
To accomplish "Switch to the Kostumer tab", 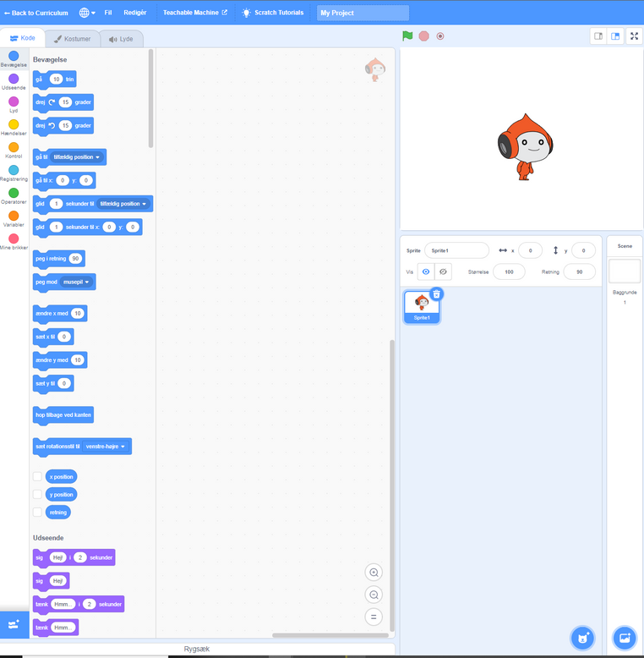I will tap(71, 39).
